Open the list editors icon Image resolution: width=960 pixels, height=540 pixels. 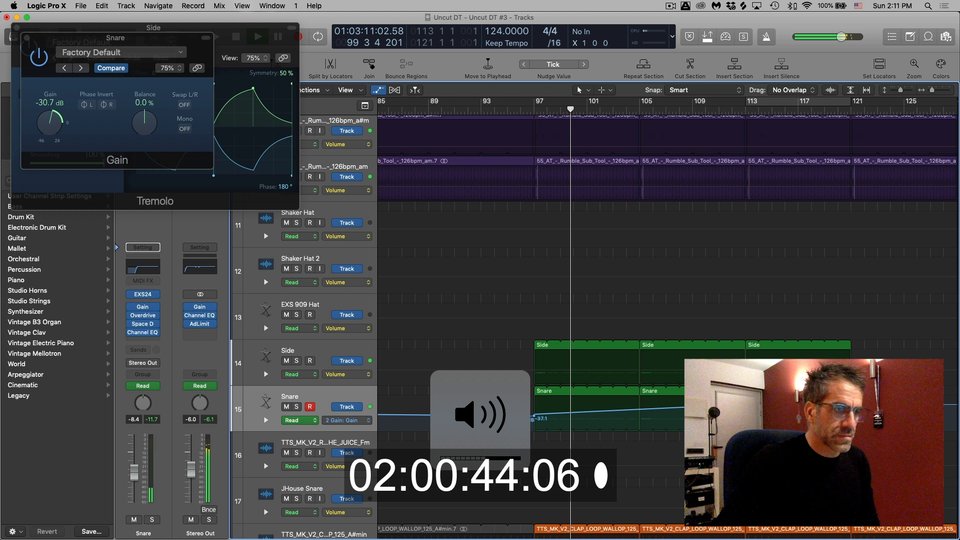point(892,37)
